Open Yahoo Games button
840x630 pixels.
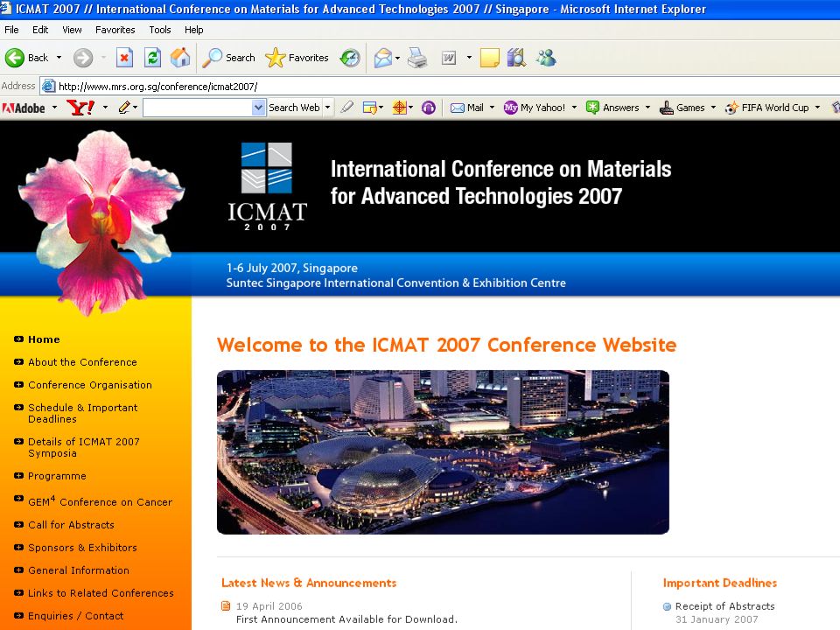tap(682, 108)
